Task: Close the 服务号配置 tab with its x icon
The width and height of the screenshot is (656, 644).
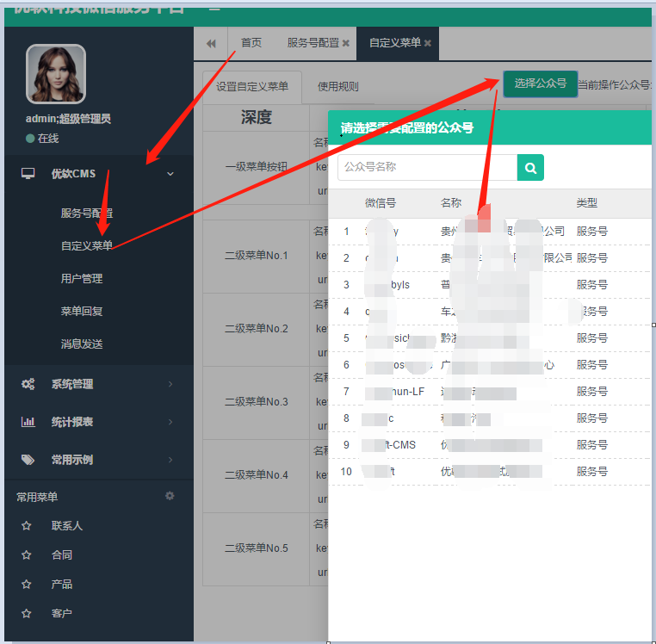Action: [x=345, y=43]
